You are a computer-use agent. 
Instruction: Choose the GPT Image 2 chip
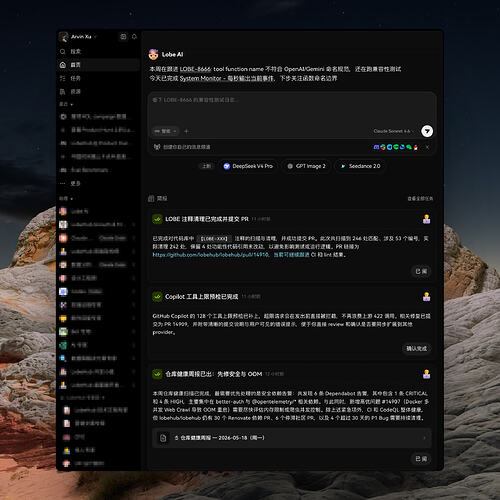(x=306, y=166)
